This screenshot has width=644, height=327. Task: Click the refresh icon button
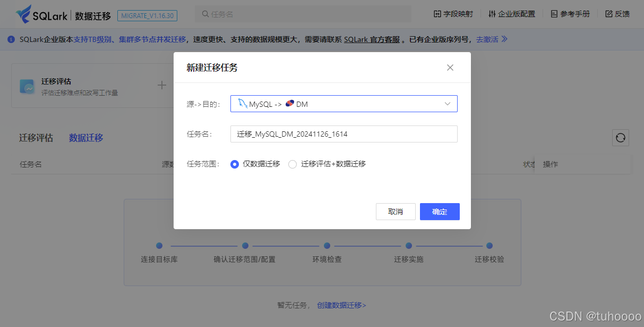pyautogui.click(x=620, y=138)
